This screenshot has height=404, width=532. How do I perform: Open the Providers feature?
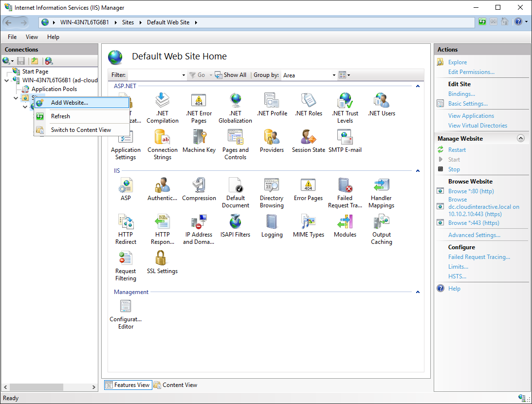272,141
